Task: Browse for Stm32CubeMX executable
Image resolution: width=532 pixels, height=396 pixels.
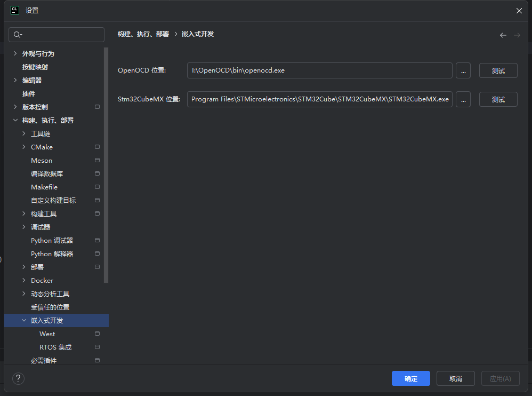Action: point(463,99)
